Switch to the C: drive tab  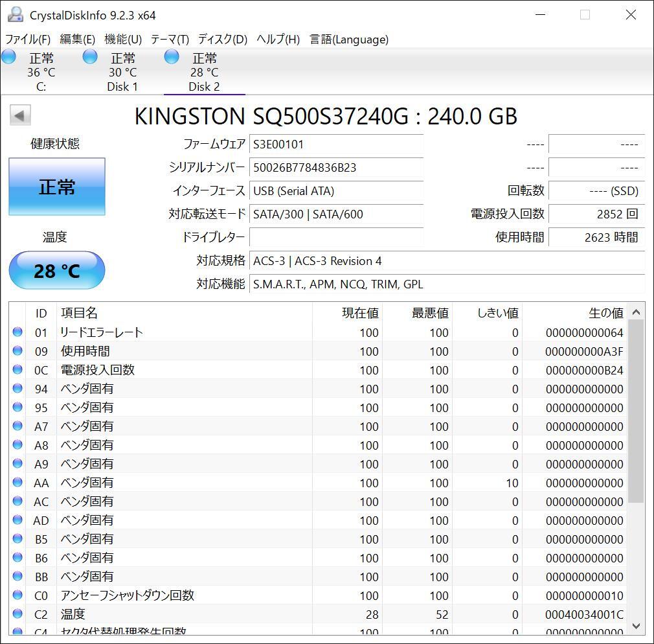(x=41, y=72)
